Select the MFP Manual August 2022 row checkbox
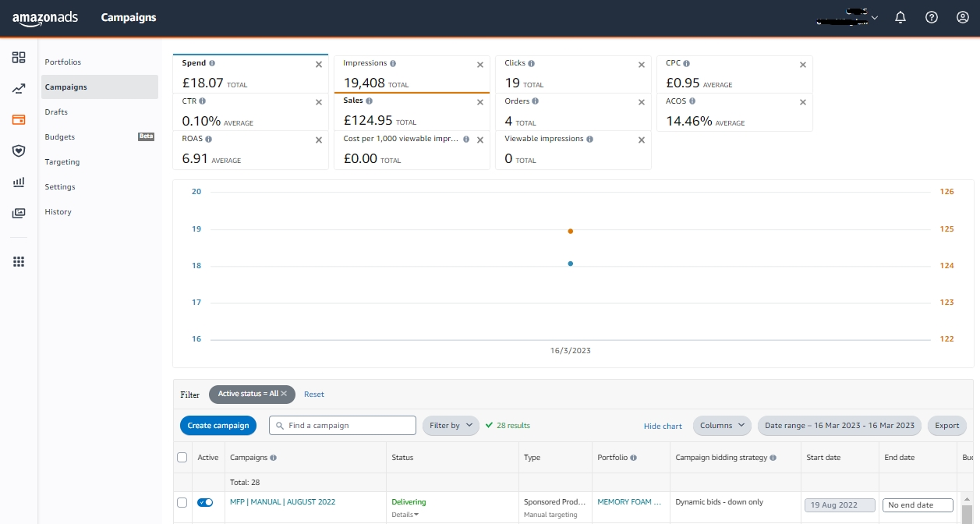The image size is (980, 524). [x=182, y=503]
